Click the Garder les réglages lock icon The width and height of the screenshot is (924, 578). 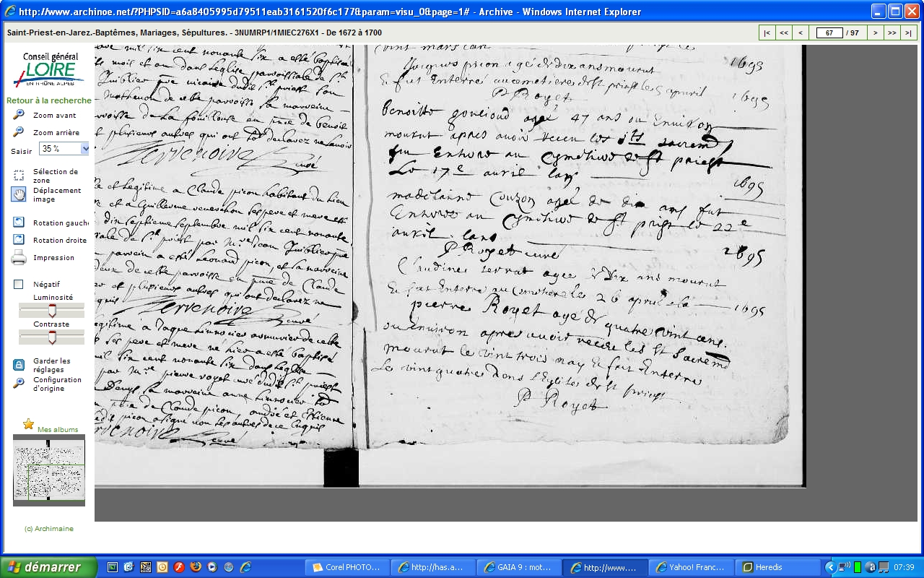[19, 365]
